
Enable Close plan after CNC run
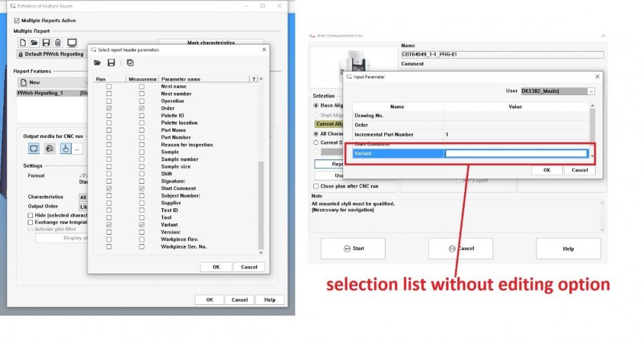coord(316,186)
